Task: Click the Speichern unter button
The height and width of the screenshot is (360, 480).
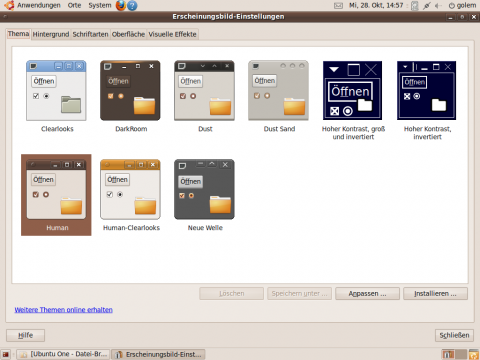Action: pyautogui.click(x=299, y=294)
